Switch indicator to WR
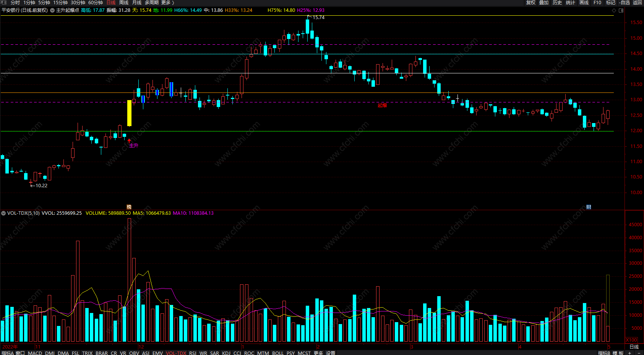644x355 pixels. click(x=203, y=353)
